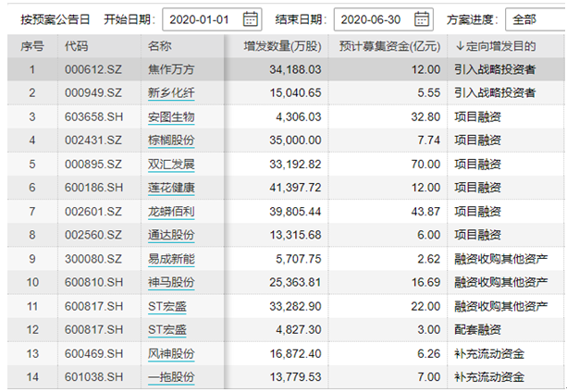The width and height of the screenshot is (567, 392).
Task: Open the 新乡化纤 stock link
Action: (171, 92)
